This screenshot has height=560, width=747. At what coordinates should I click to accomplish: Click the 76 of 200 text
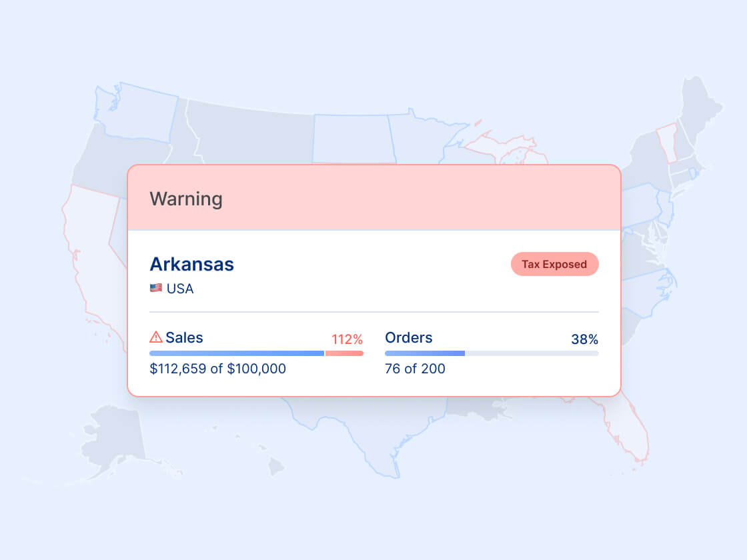click(415, 369)
